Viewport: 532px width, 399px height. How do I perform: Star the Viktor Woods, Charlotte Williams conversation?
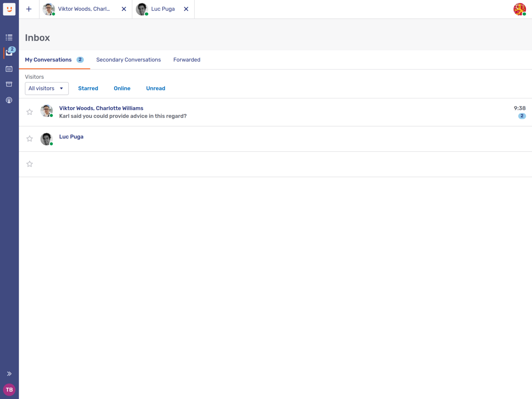tap(29, 112)
